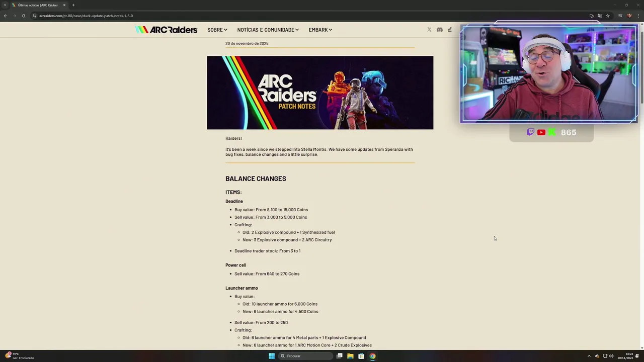This screenshot has width=644, height=362.
Task: Open the tab search dropdown arrow
Action: pos(5,5)
